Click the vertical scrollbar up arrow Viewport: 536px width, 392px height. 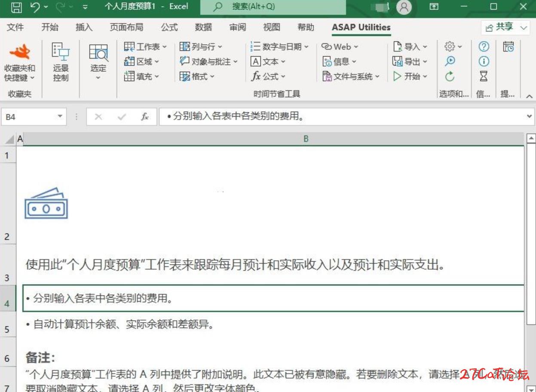pyautogui.click(x=531, y=138)
